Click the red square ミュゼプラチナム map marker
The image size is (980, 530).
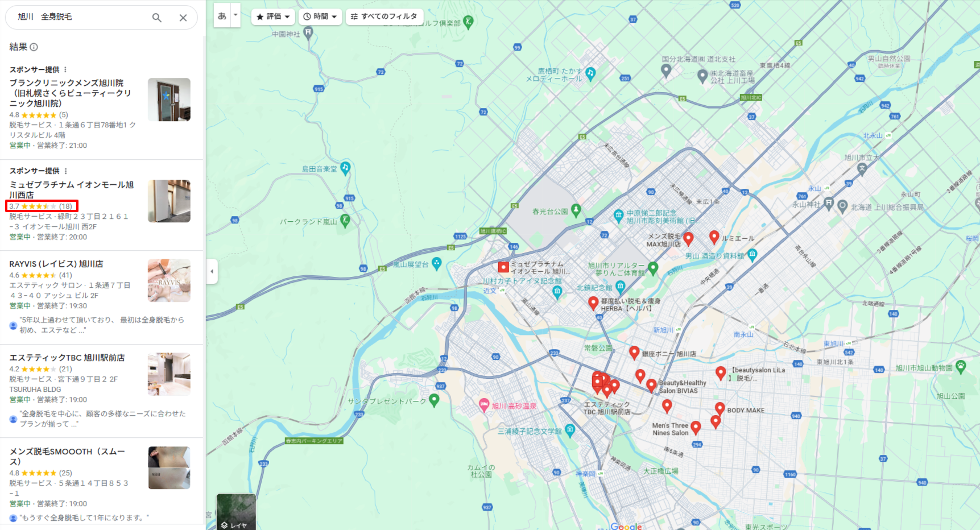[503, 267]
